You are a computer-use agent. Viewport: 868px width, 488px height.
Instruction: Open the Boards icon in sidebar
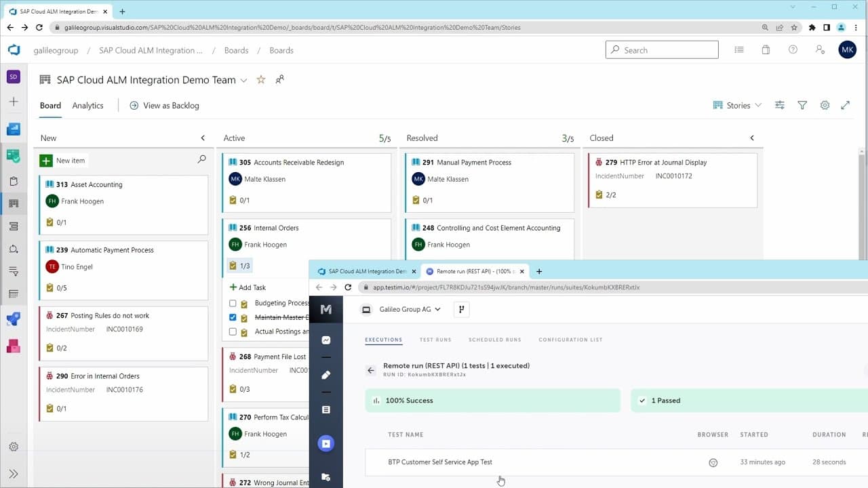pyautogui.click(x=14, y=155)
